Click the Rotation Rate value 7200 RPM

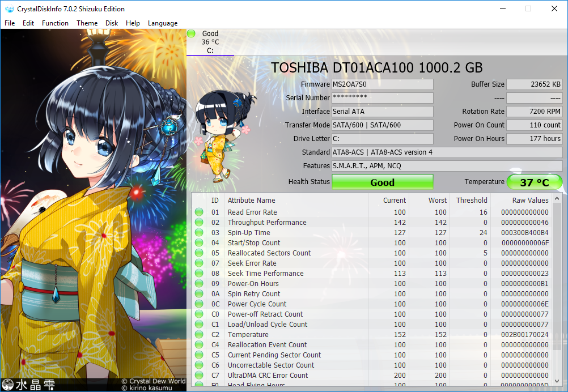(x=535, y=112)
